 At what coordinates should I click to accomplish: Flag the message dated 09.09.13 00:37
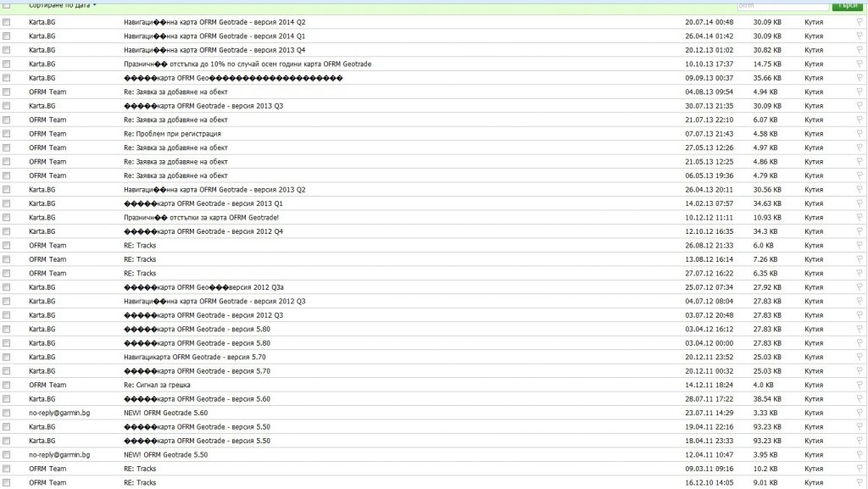[860, 78]
